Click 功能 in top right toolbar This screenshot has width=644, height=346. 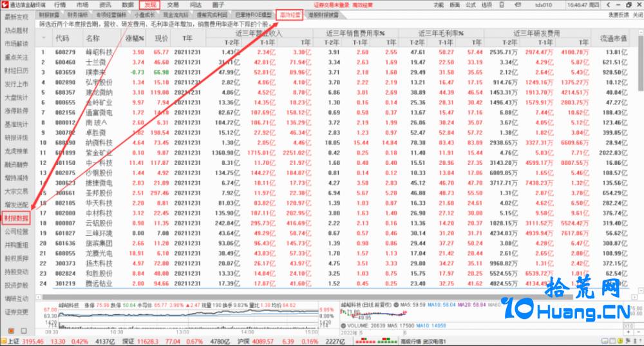point(439,5)
